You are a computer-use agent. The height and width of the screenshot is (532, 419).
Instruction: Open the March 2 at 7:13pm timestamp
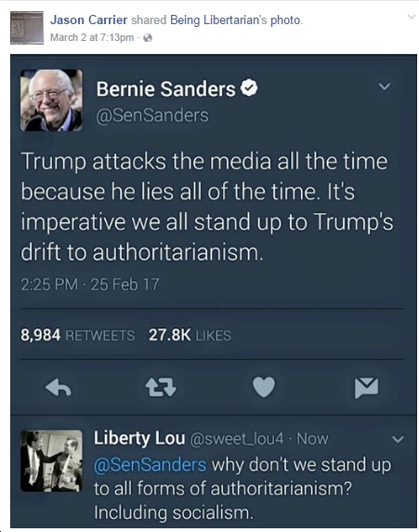tap(92, 37)
